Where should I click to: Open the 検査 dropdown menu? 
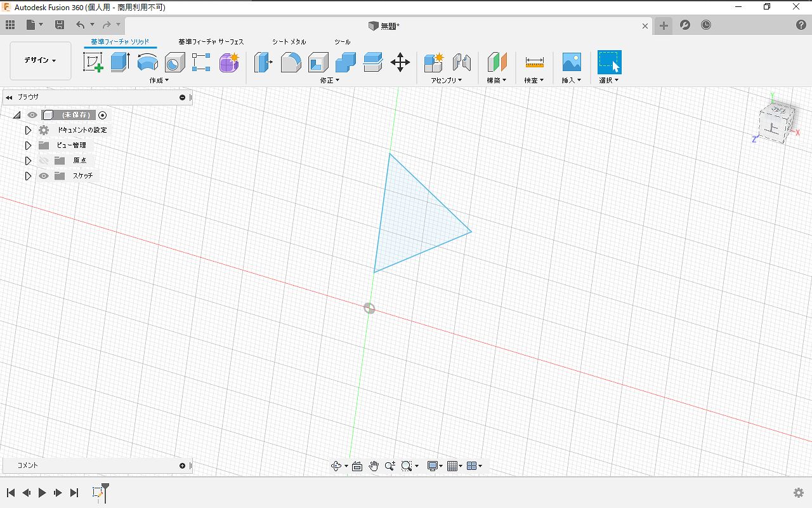coord(534,80)
